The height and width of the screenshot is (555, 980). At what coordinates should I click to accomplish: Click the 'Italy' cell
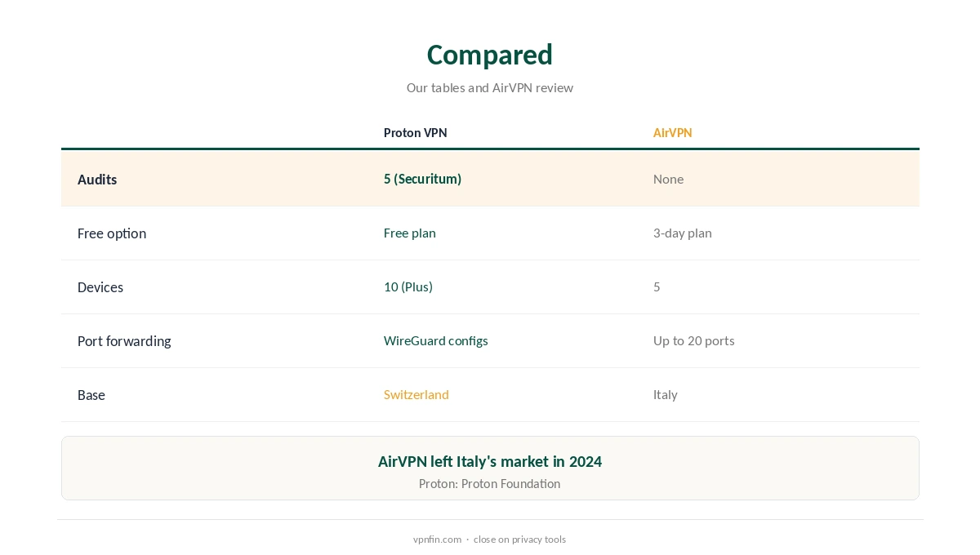666,394
